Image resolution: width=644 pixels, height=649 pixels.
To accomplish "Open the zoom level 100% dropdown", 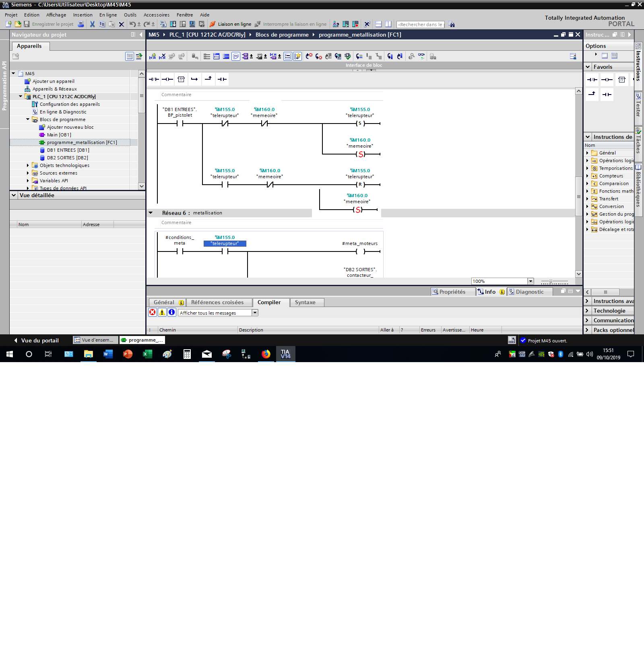I will [x=530, y=281].
